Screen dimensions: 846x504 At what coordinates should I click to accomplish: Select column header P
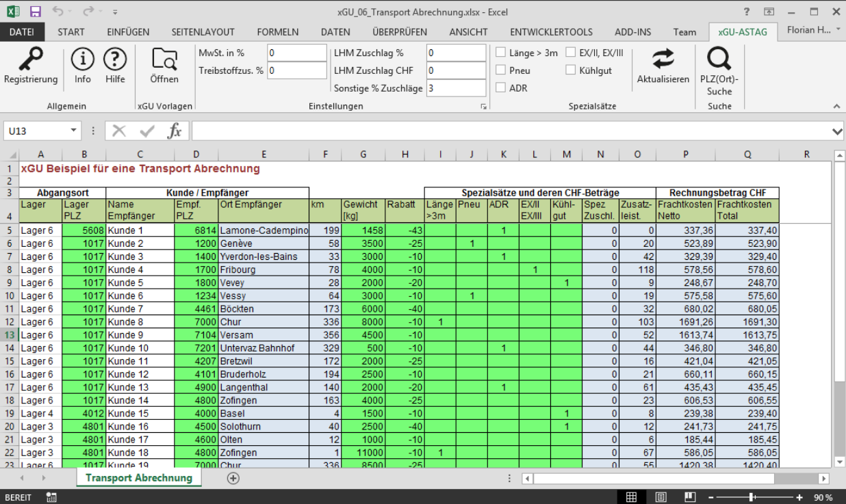tap(685, 155)
